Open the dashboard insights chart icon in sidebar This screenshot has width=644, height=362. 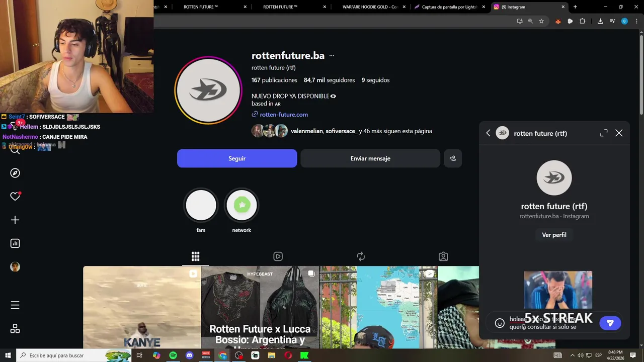(x=15, y=243)
